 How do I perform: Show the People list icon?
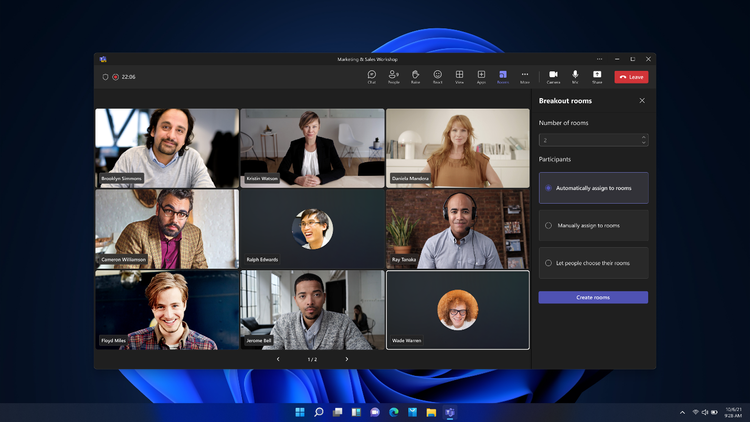click(393, 77)
